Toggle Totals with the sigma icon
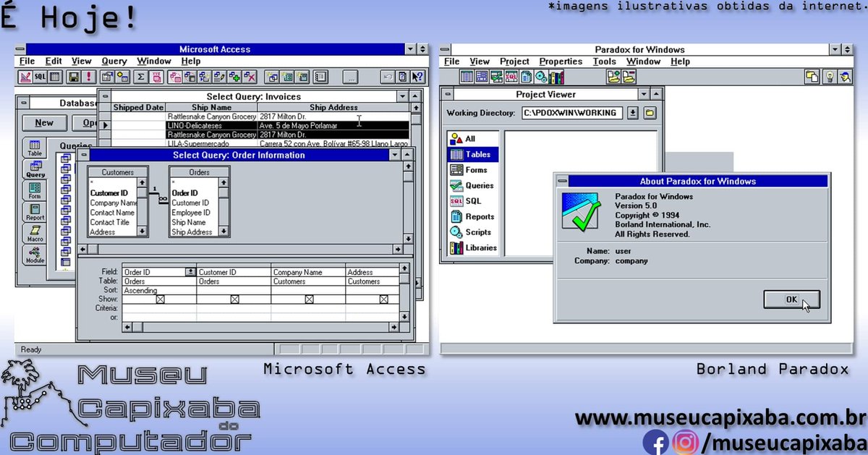The width and height of the screenshot is (868, 455). pyautogui.click(x=141, y=76)
